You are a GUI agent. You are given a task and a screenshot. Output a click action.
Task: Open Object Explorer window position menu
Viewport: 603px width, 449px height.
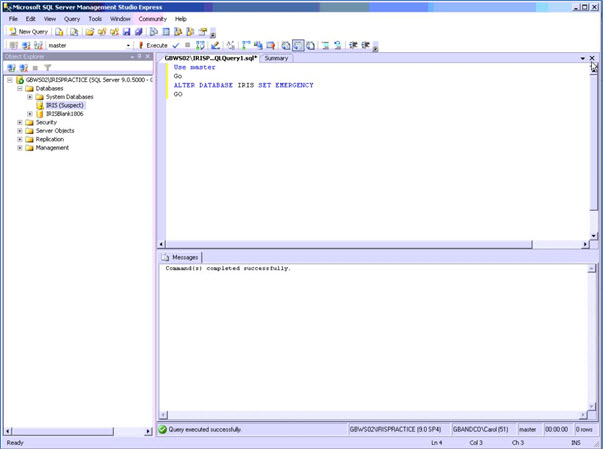coord(132,57)
